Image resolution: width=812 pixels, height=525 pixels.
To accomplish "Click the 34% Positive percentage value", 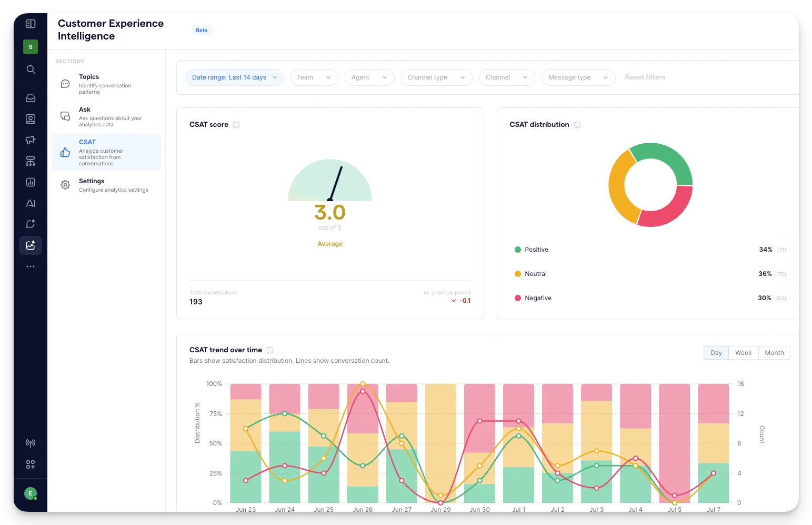I will pos(766,250).
